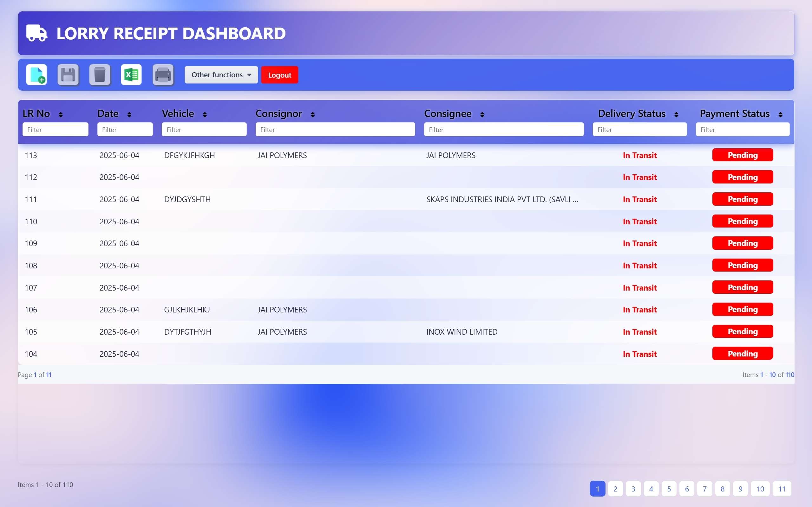This screenshot has height=507, width=812.
Task: Open the last page, page 11
Action: pyautogui.click(x=782, y=489)
